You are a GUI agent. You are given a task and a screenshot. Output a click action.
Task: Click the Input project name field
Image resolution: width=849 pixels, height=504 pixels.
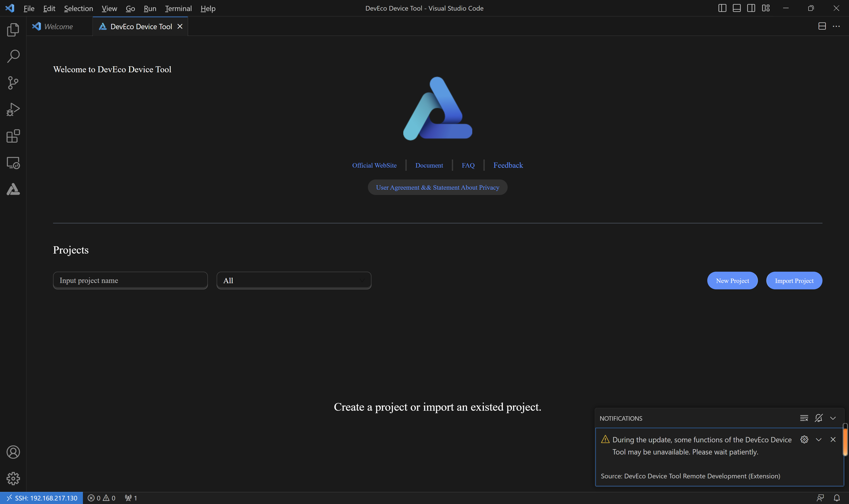[x=130, y=281]
